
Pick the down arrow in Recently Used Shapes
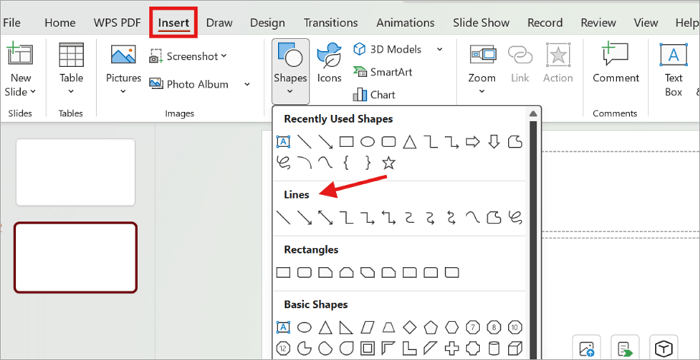tap(493, 142)
